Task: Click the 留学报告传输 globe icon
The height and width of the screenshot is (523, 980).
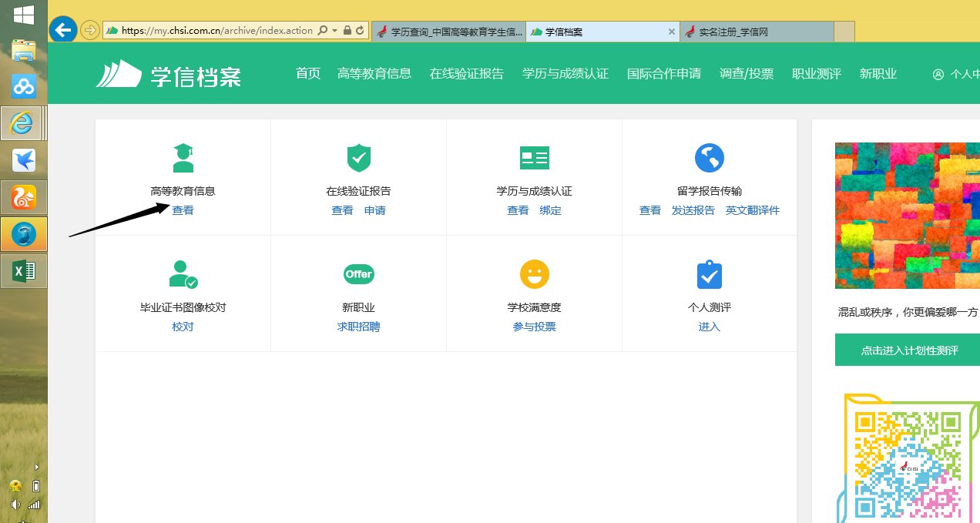Action: [709, 158]
